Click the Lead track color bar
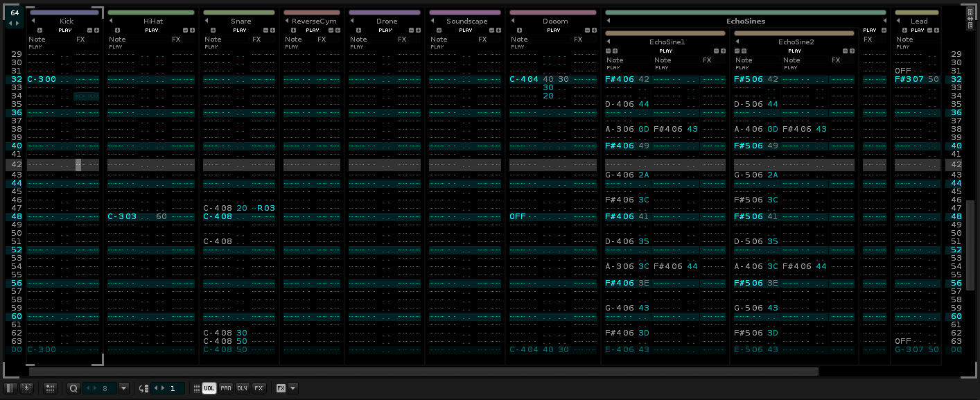Image resolution: width=980 pixels, height=400 pixels. click(917, 12)
